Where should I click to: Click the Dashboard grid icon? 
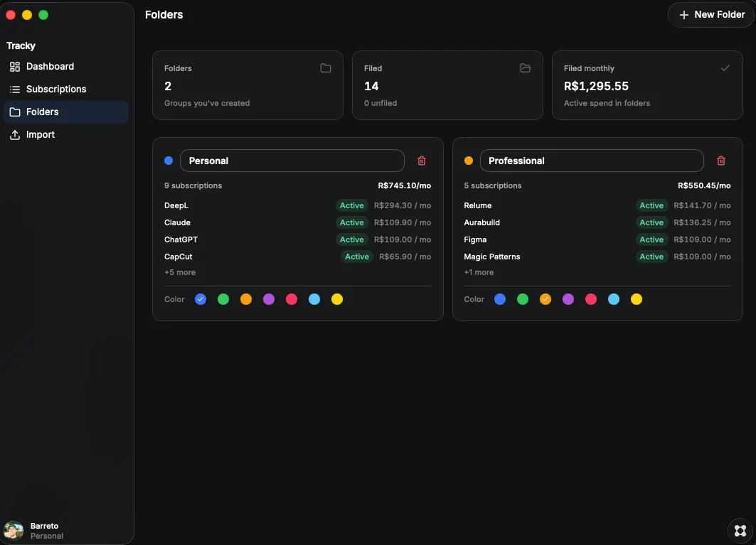tap(15, 67)
